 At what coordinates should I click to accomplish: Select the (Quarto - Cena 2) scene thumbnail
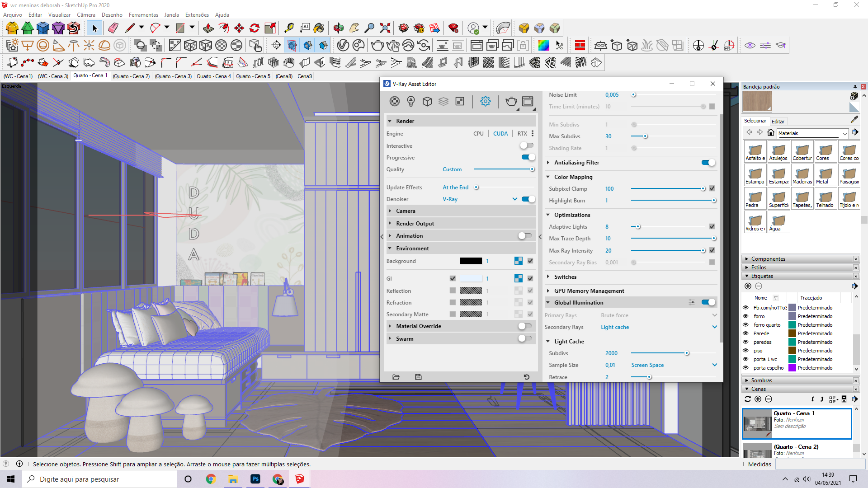[x=757, y=451]
